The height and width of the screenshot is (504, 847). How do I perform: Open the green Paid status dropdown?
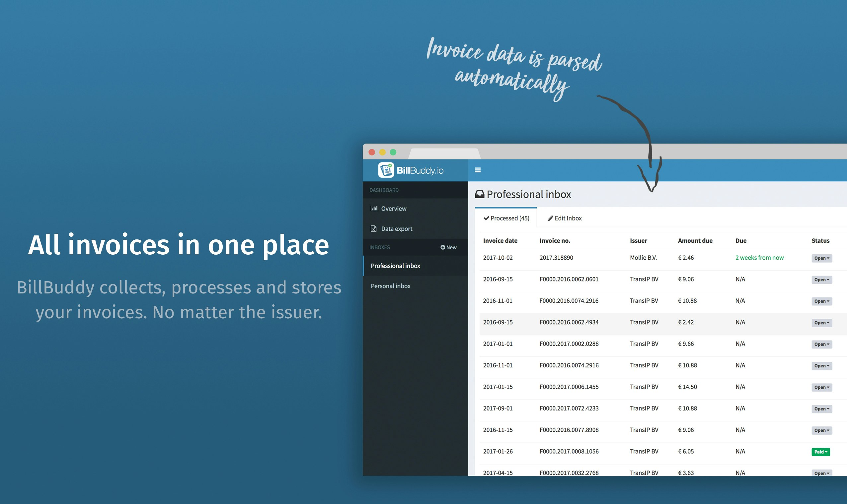point(820,452)
